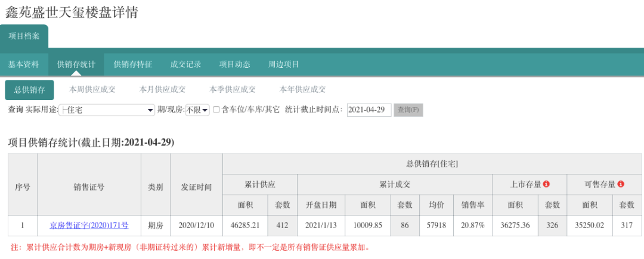This screenshot has width=644, height=259.
Task: Click the info icon beside 可售存量
Action: (621, 185)
